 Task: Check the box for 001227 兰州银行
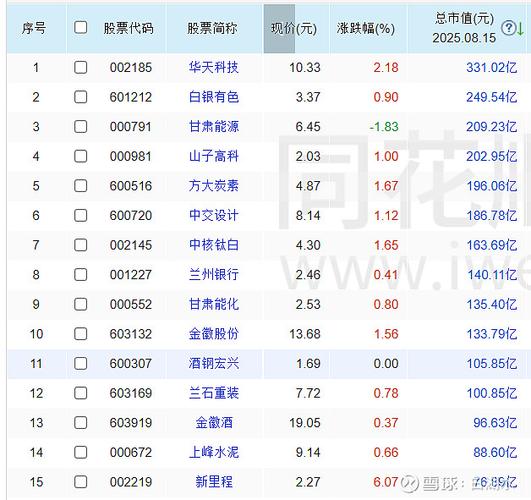[x=81, y=274]
